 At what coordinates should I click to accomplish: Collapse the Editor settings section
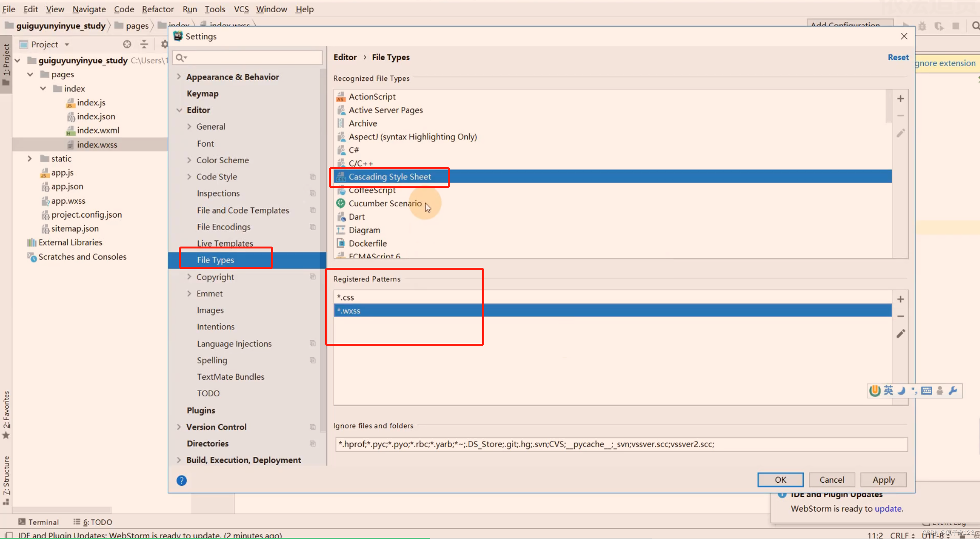(x=179, y=110)
